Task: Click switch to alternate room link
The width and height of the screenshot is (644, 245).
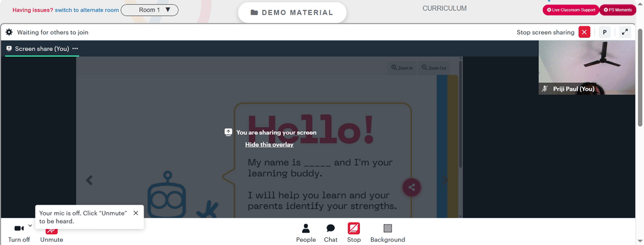Action: click(x=87, y=10)
